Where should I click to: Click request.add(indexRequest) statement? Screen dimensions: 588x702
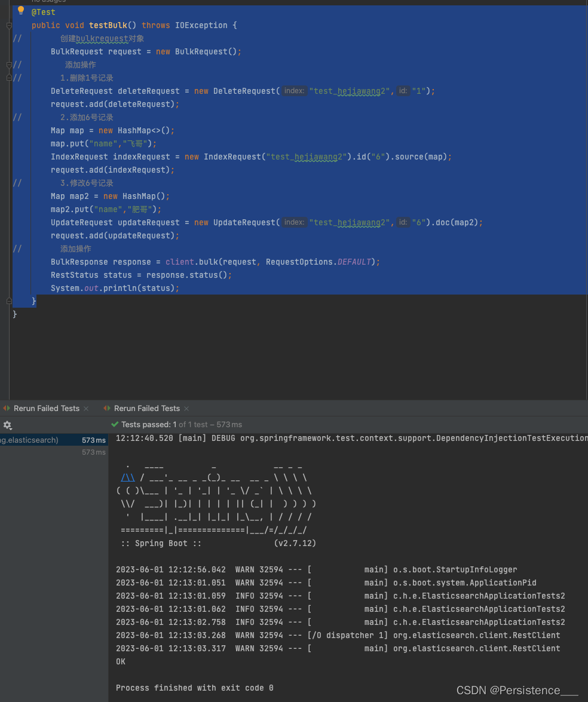112,170
